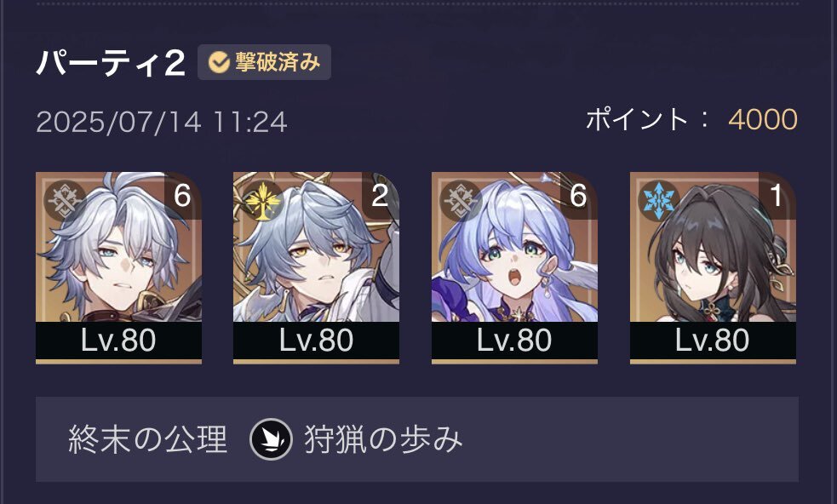Click Lv.80 label under fourth character
Screen dimensions: 837x504
click(x=713, y=340)
